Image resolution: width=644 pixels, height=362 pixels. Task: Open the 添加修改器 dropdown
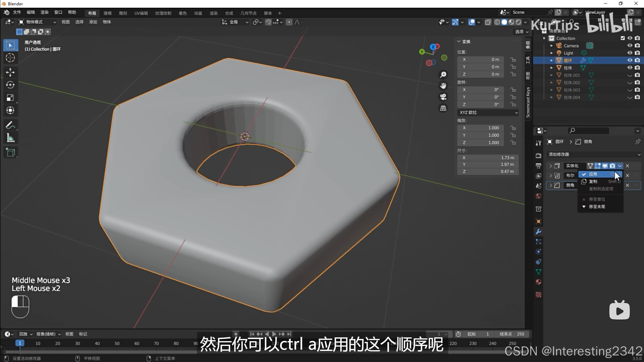[594, 154]
